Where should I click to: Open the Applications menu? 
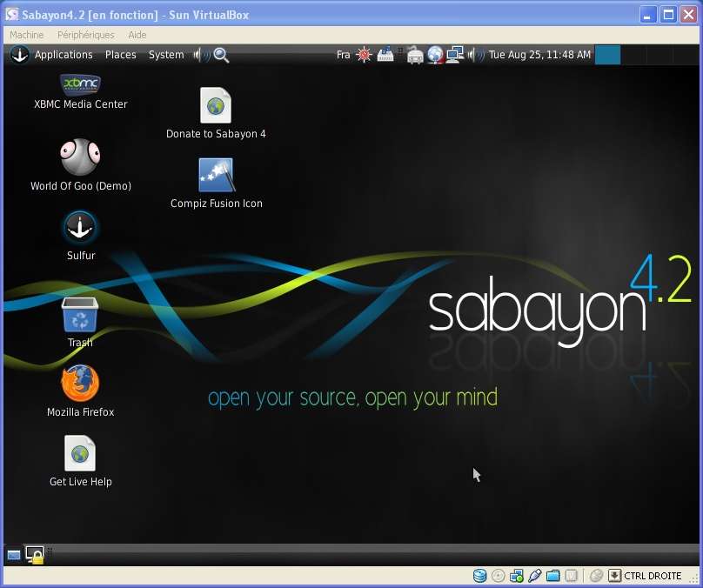[x=64, y=55]
